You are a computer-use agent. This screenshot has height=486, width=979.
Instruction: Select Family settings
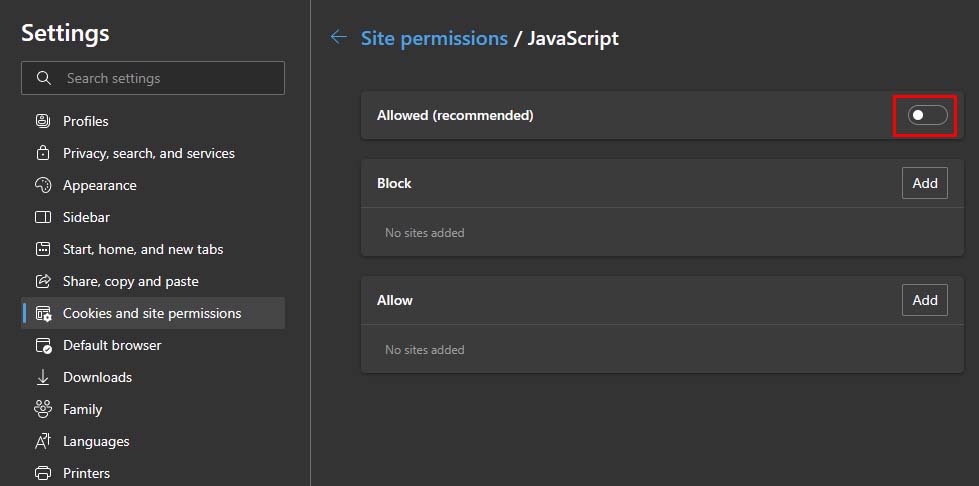(153, 409)
